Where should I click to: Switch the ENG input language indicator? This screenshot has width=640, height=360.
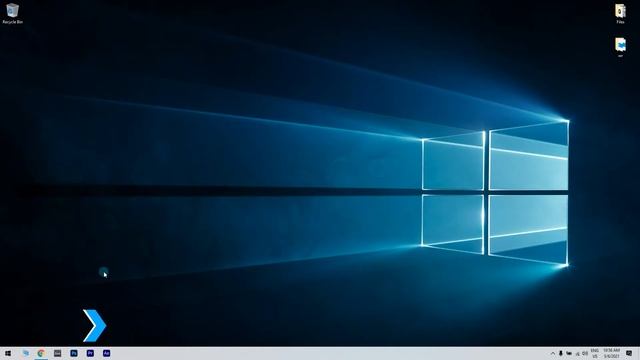tap(595, 353)
